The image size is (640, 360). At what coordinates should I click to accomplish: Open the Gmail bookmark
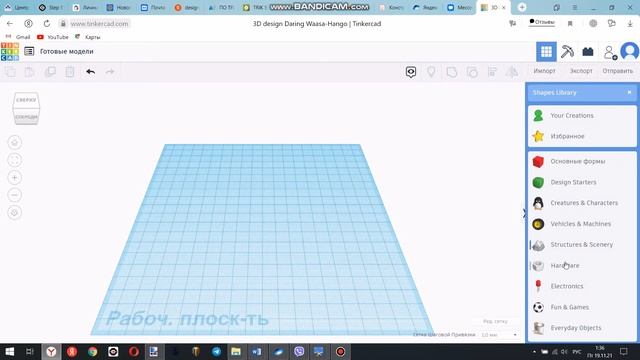18,37
